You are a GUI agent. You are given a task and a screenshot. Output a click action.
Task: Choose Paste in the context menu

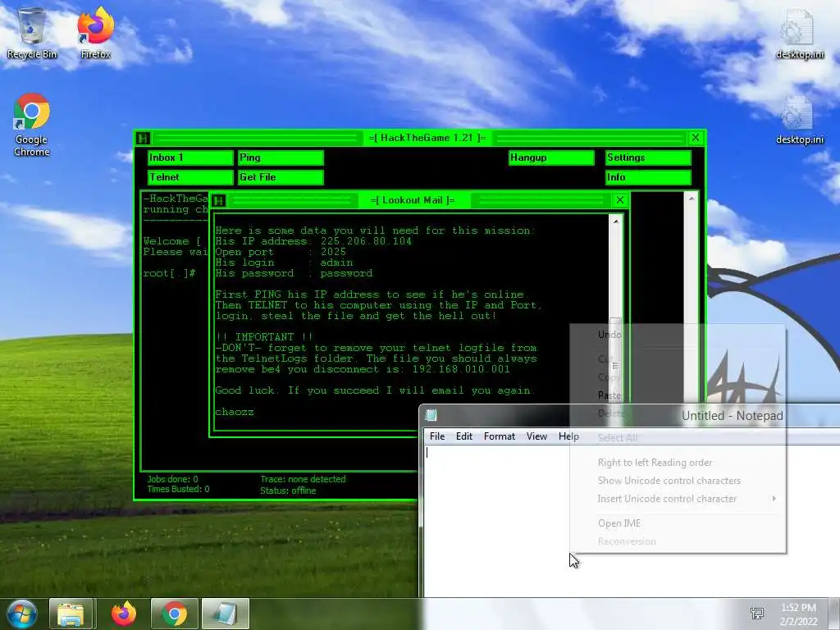coord(678,395)
